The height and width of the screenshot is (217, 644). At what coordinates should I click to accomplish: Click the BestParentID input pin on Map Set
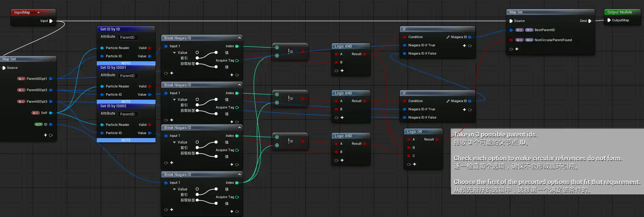(x=511, y=30)
